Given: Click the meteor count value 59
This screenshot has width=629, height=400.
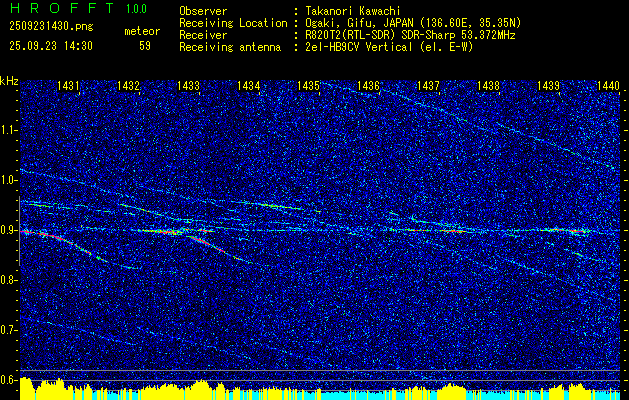Looking at the screenshot, I should point(145,46).
